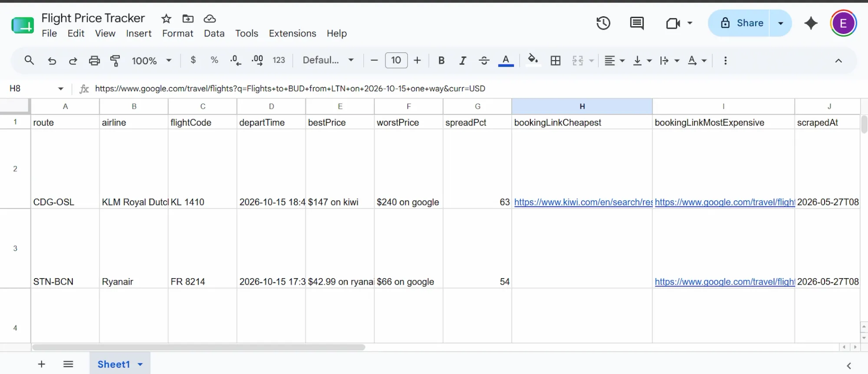The height and width of the screenshot is (374, 868).
Task: Decrease decimal places
Action: 236,60
